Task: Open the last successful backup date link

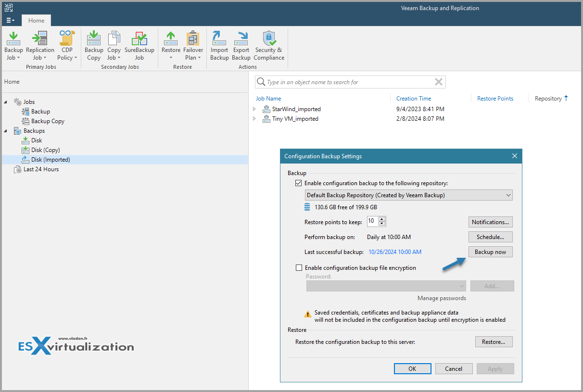Action: click(x=395, y=252)
